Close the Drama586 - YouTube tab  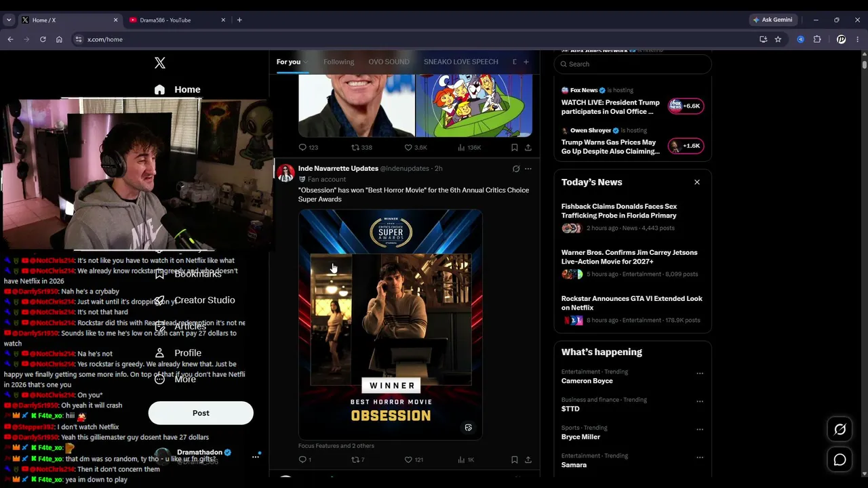pos(223,20)
